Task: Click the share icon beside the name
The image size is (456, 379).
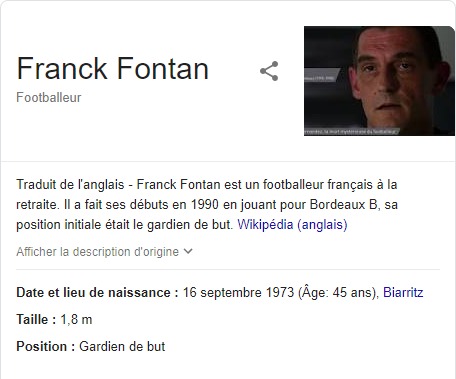Action: [x=269, y=71]
